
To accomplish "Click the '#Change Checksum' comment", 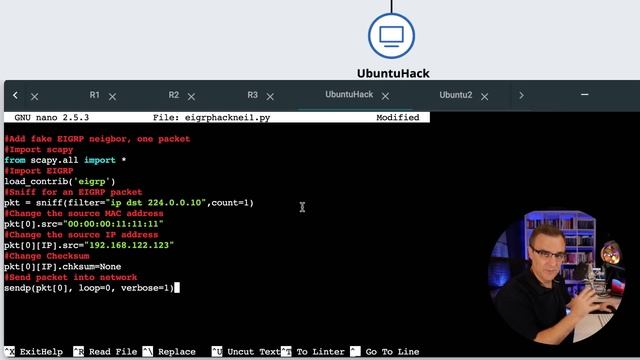I will coord(47,256).
